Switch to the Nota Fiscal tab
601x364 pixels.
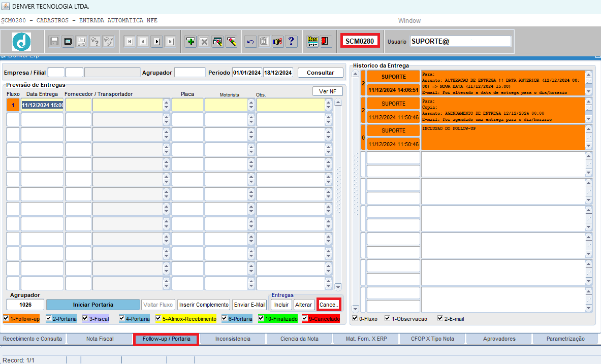pos(100,339)
